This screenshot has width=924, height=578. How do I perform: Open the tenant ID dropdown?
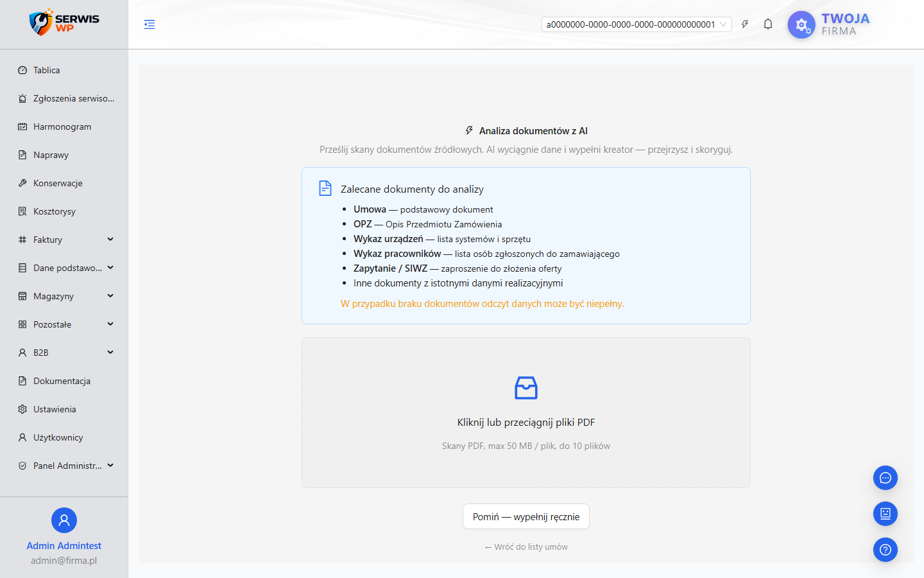637,24
